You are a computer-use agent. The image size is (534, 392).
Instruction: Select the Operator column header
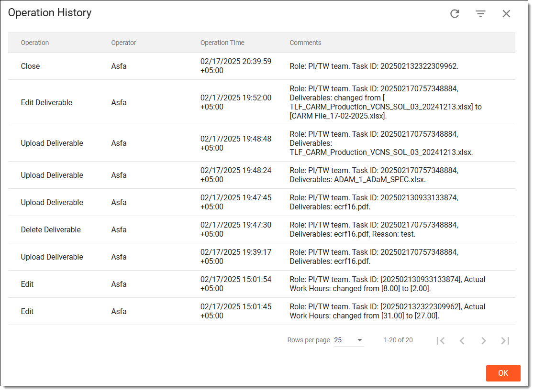[123, 43]
